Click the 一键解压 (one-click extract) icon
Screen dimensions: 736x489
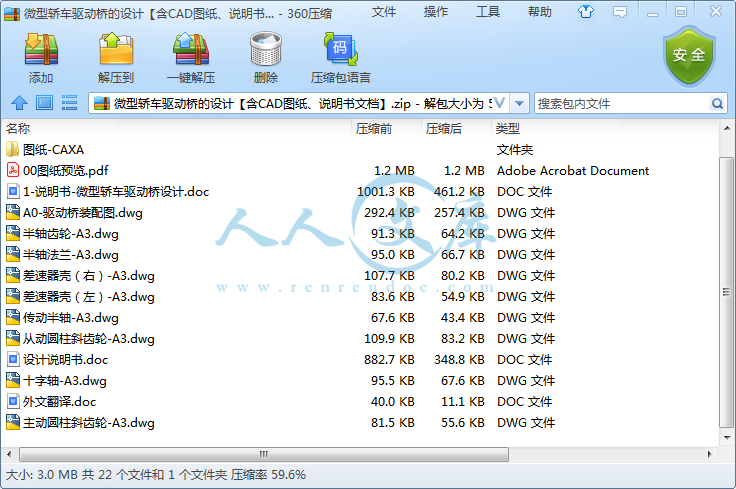click(x=191, y=49)
